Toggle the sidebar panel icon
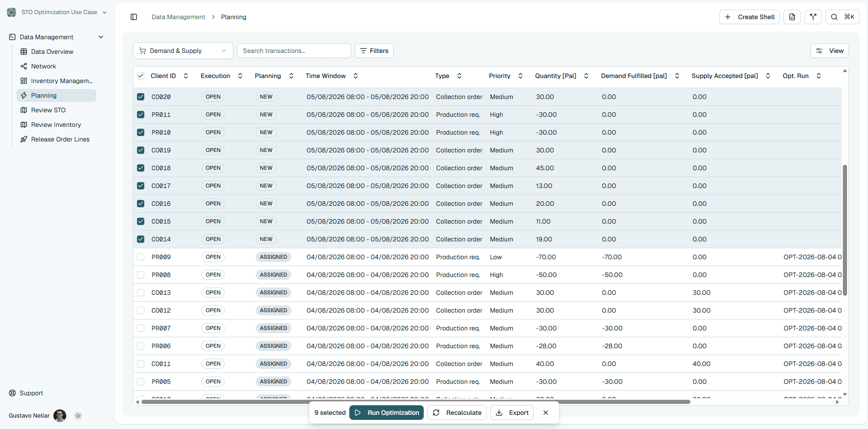 click(134, 17)
